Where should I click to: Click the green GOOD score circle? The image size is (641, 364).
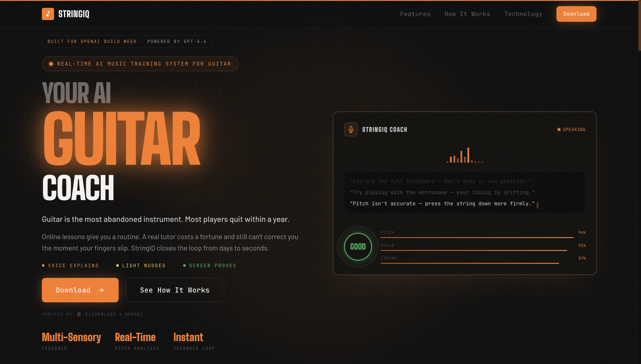pyautogui.click(x=358, y=247)
